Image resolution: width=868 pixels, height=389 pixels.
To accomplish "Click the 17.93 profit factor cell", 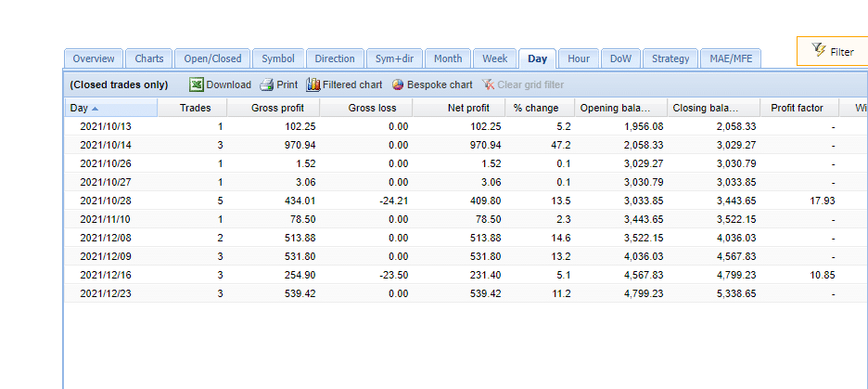I will pos(823,201).
